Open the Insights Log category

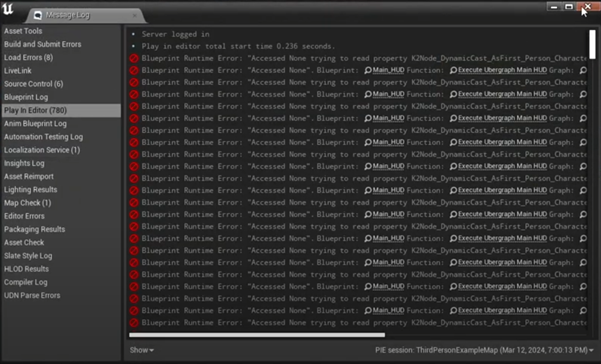tap(24, 163)
